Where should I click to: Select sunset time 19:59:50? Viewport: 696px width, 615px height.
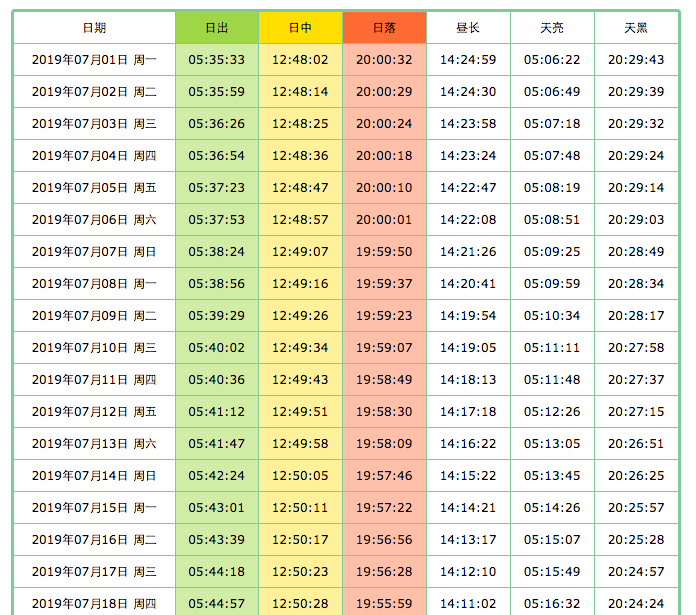[384, 252]
